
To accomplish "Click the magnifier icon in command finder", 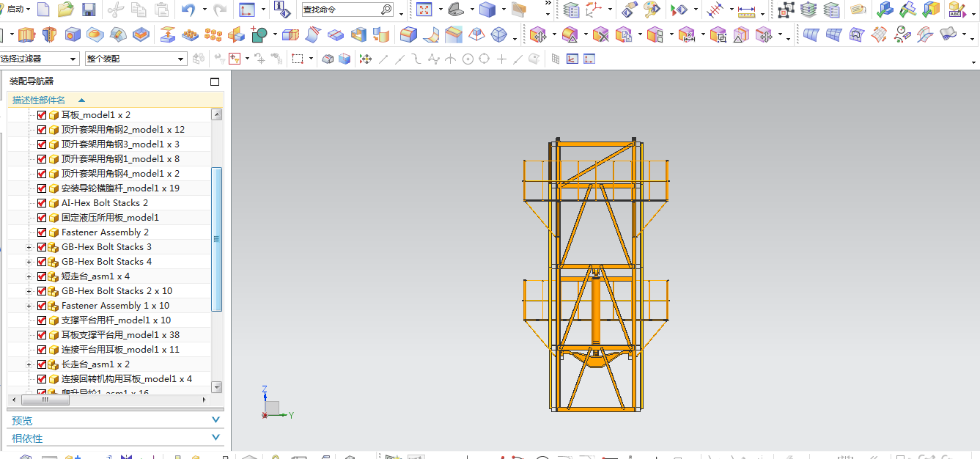I will 386,10.
